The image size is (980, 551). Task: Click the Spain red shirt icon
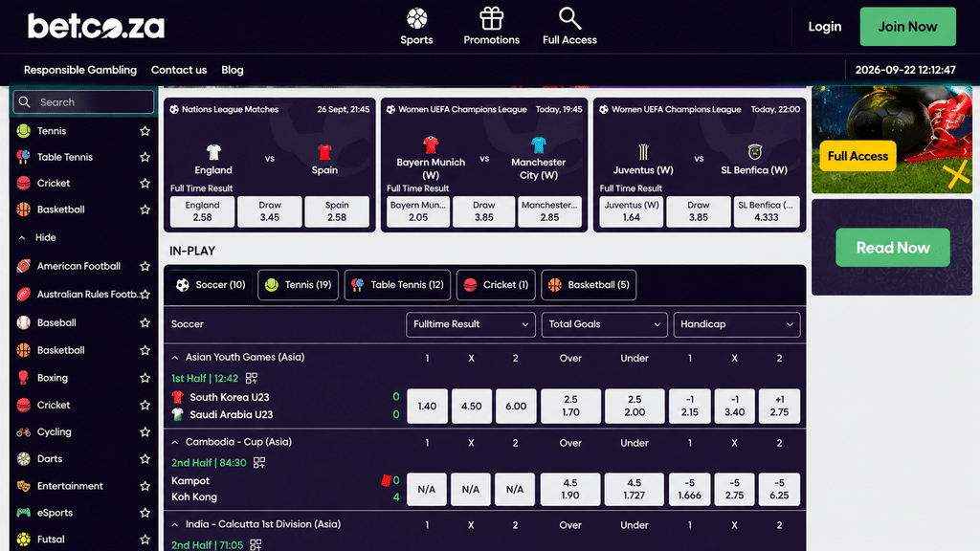[324, 152]
